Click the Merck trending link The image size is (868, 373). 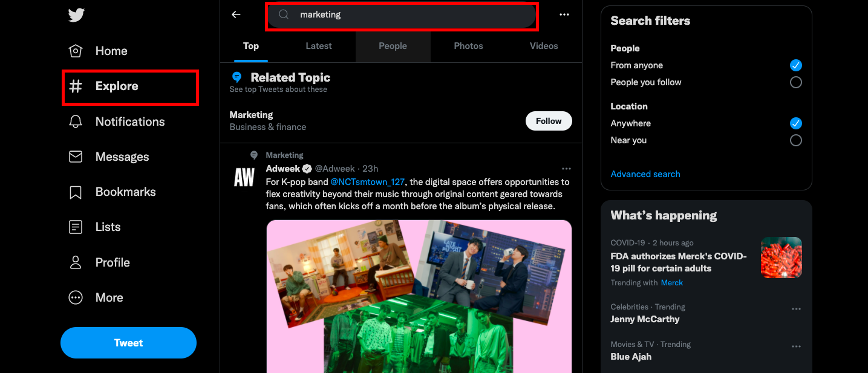[x=672, y=283]
